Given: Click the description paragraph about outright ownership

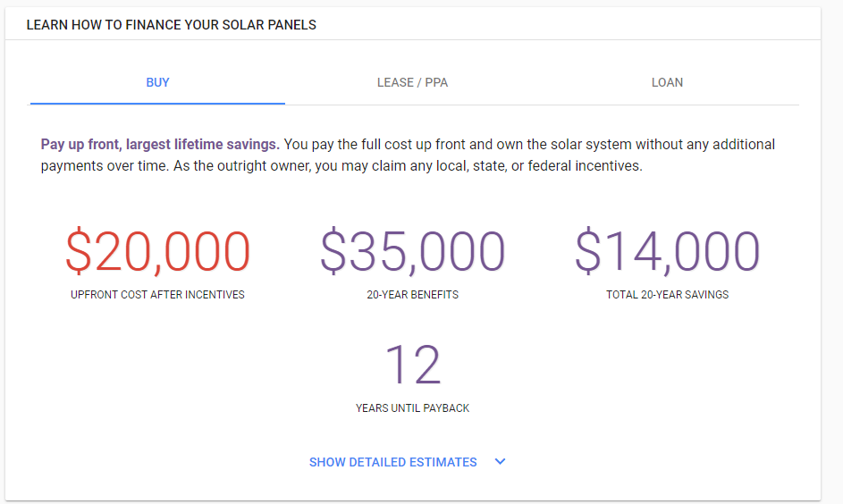Looking at the screenshot, I should coord(408,155).
